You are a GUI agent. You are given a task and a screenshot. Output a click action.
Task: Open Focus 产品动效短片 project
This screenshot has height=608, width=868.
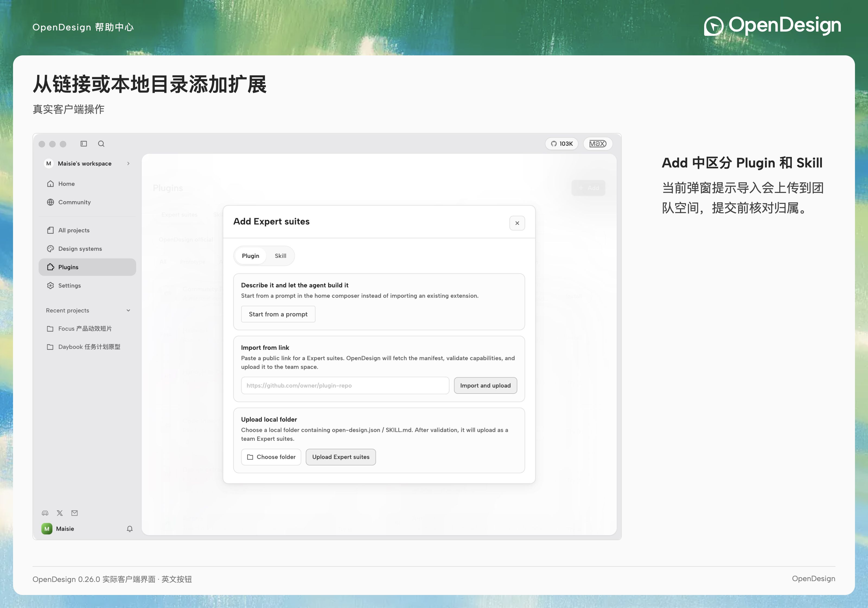pos(87,329)
